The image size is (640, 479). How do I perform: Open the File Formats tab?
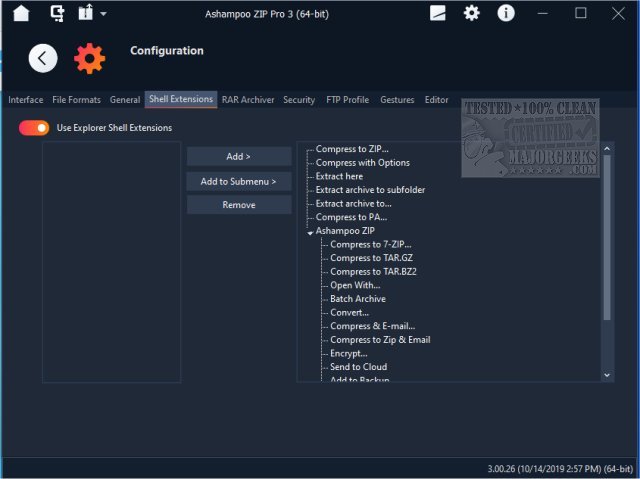tap(76, 100)
